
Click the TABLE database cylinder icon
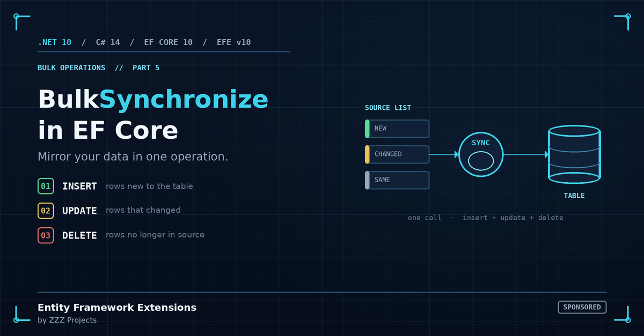(574, 154)
